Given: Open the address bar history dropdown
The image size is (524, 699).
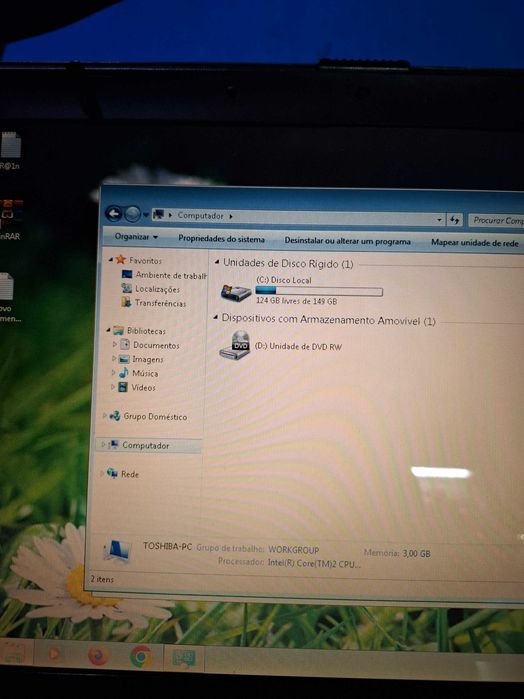Looking at the screenshot, I should [x=440, y=219].
